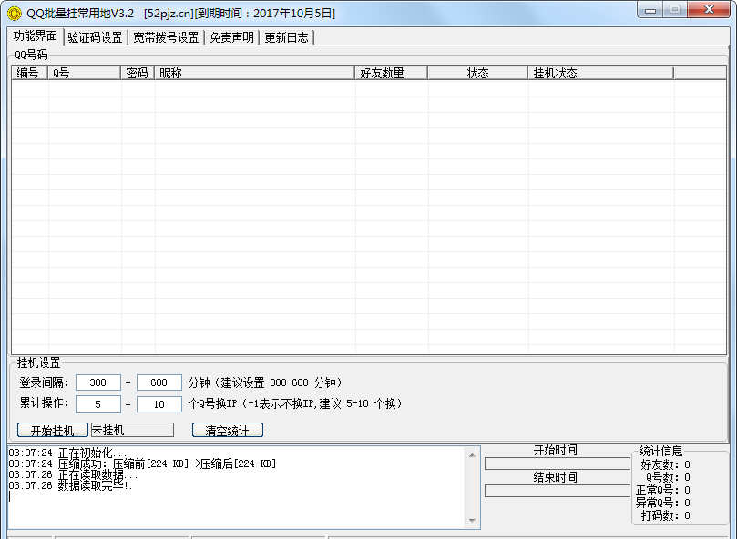Click log line 数据读取完毕

click(x=70, y=485)
